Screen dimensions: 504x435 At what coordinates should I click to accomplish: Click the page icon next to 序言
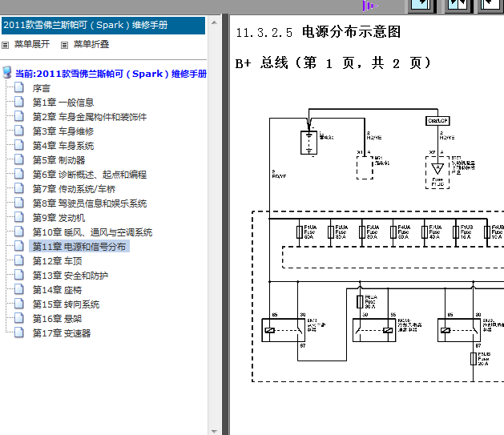click(19, 87)
